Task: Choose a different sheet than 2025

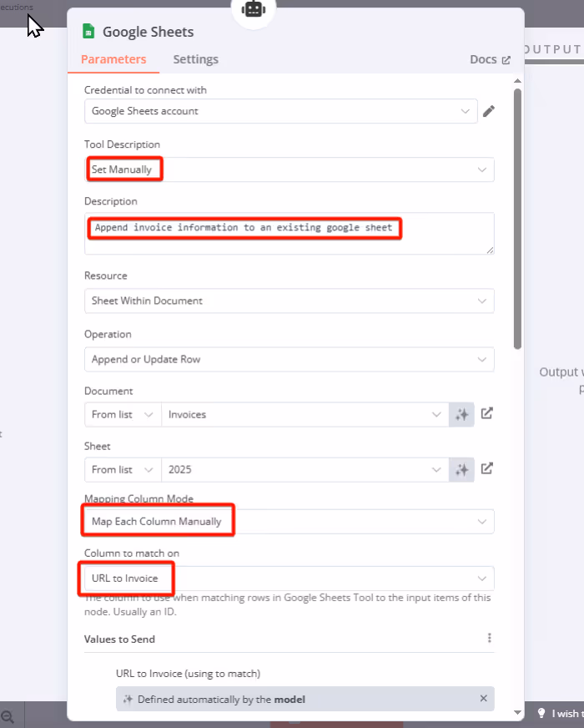Action: [x=305, y=470]
